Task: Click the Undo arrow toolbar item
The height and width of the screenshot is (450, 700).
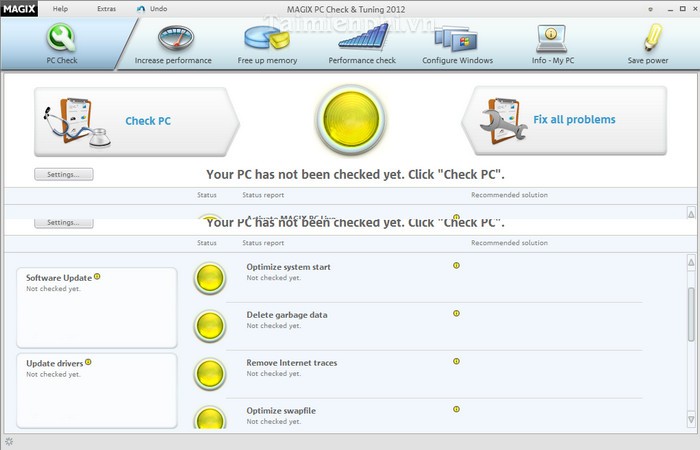Action: 152,8
